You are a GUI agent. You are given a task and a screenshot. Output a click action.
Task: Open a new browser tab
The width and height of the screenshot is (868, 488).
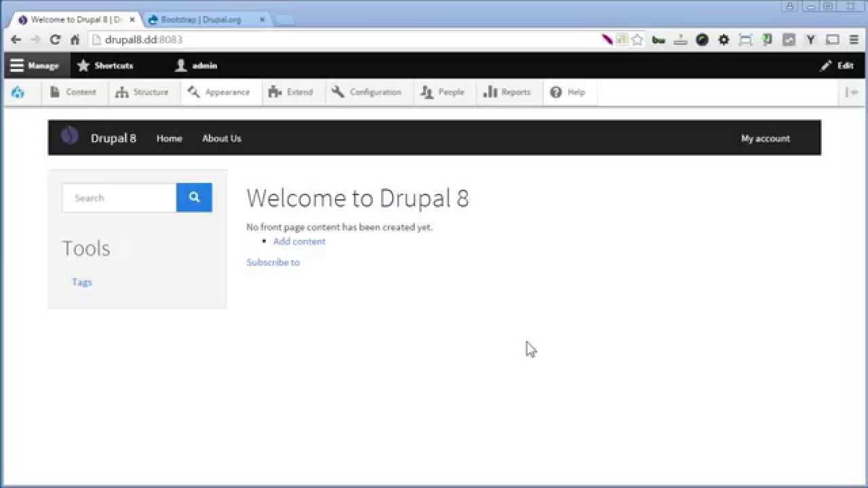click(285, 20)
